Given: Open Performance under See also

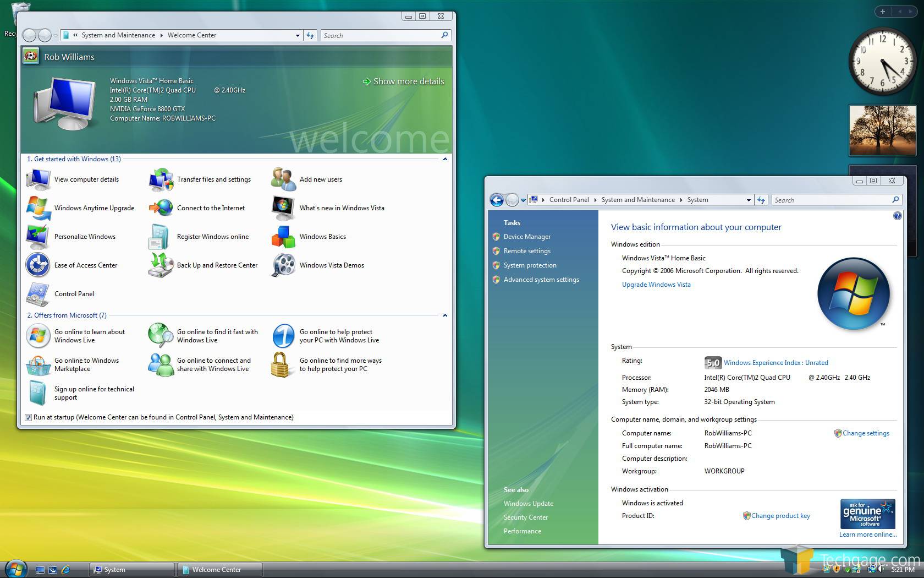Looking at the screenshot, I should coord(522,531).
